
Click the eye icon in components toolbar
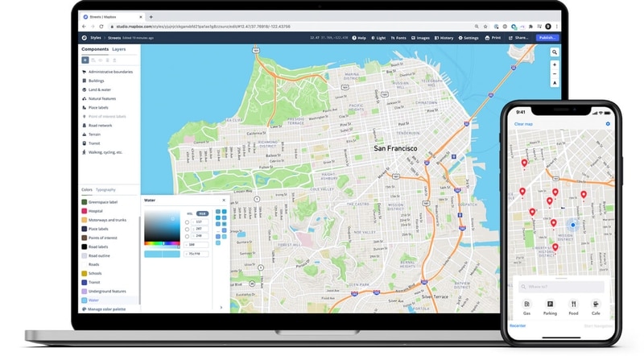(100, 60)
